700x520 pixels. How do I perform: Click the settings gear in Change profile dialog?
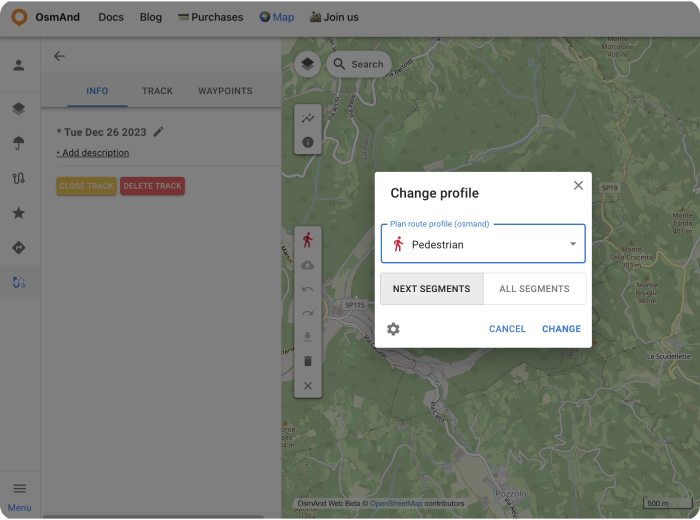[x=393, y=329]
